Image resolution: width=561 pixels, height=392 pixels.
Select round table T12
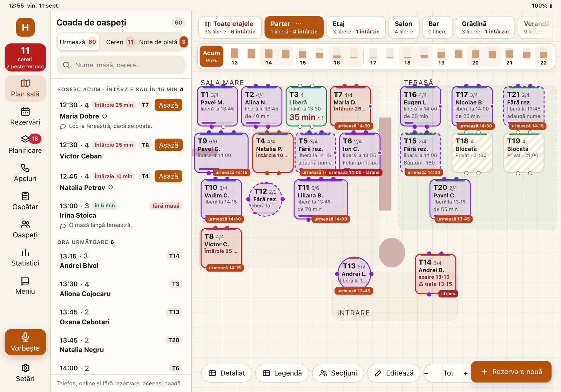266,199
